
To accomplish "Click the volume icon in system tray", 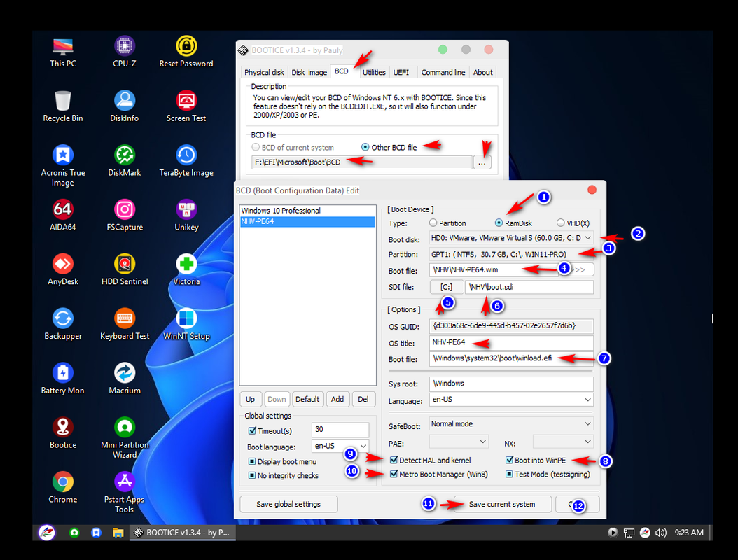I will (661, 533).
